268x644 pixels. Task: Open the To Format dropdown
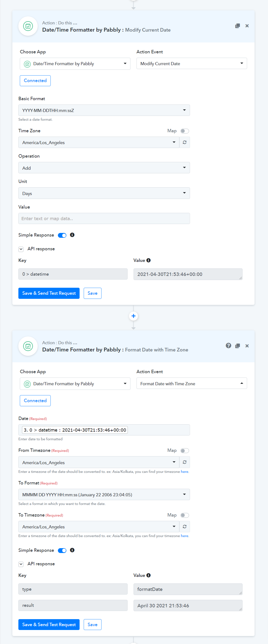[x=104, y=495]
